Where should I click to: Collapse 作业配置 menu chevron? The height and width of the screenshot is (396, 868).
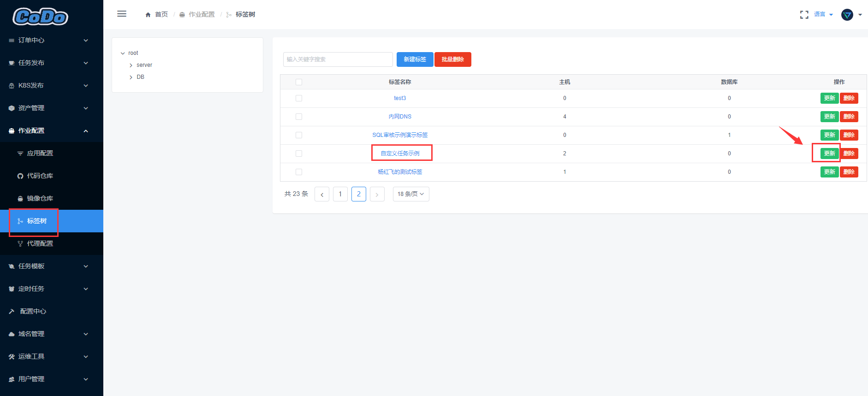click(86, 131)
